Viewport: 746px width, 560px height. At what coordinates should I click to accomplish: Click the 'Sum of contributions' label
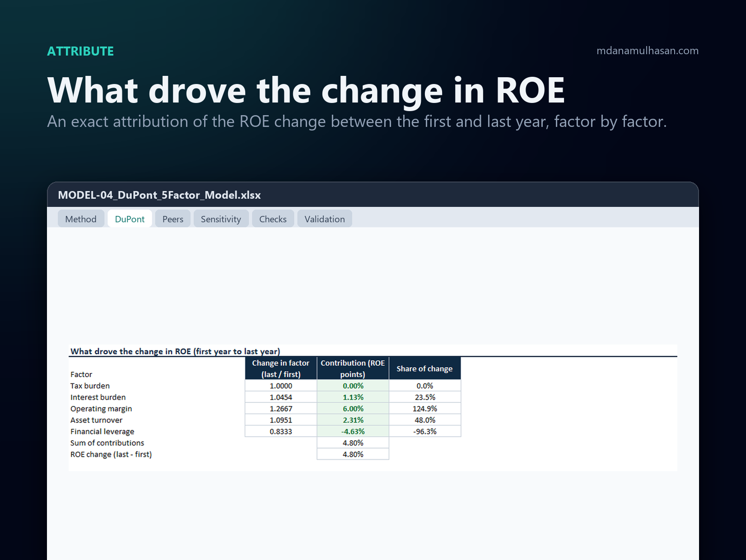pos(107,443)
